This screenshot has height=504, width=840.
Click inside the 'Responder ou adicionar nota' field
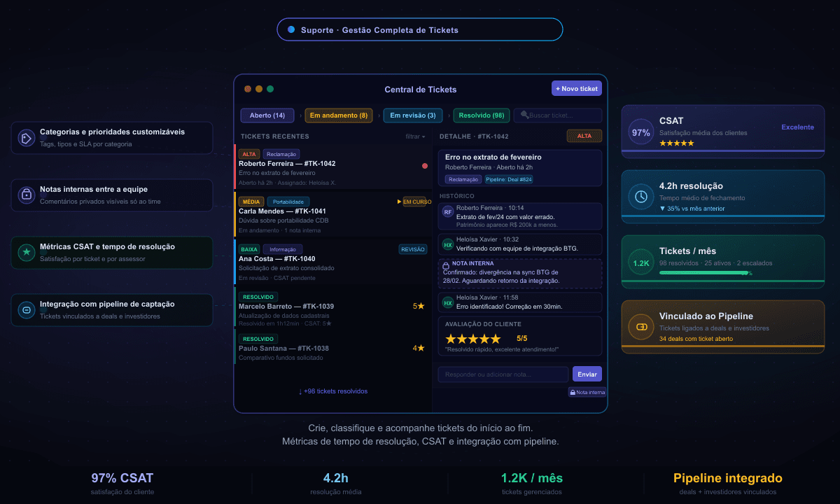click(x=504, y=374)
